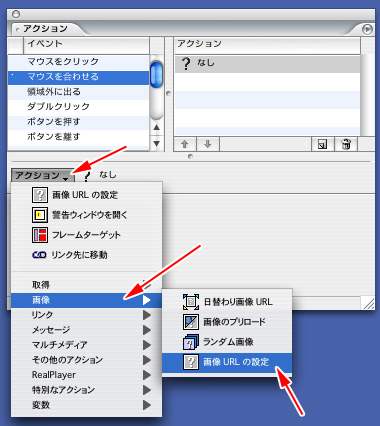This screenshot has width=380, height=426.
Task: Open the palette flyout menu arrow button
Action: tap(367, 29)
